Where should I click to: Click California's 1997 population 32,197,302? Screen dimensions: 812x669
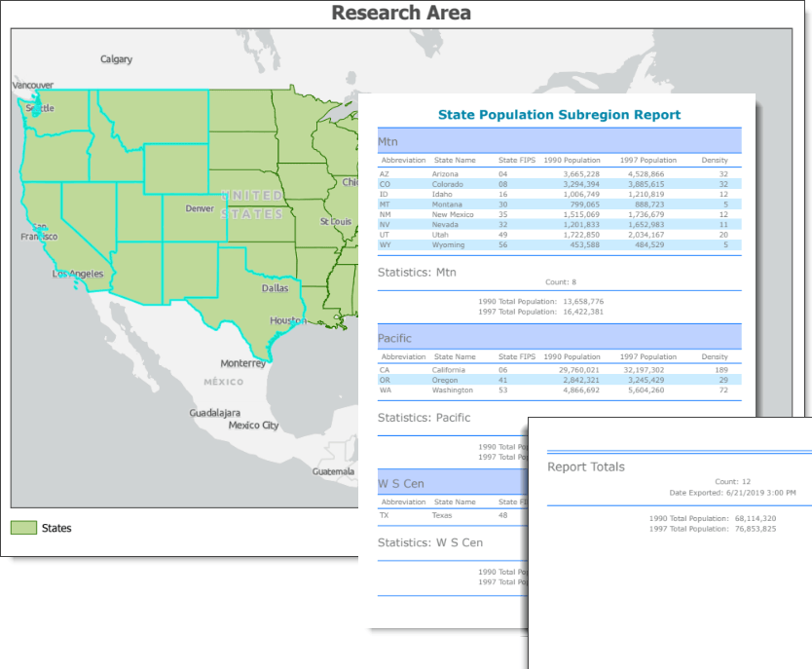click(x=644, y=370)
